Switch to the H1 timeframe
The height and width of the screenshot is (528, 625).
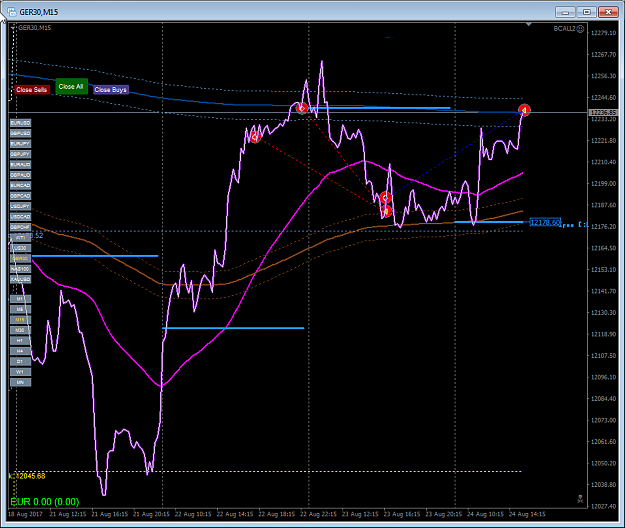[x=20, y=341]
